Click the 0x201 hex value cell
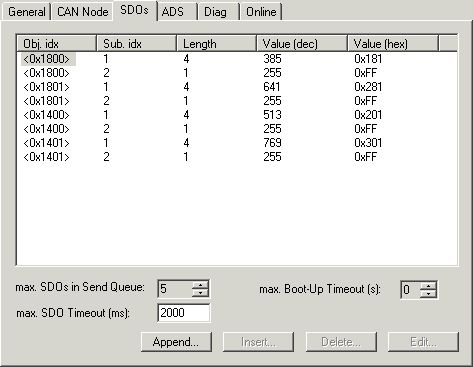 click(x=368, y=115)
